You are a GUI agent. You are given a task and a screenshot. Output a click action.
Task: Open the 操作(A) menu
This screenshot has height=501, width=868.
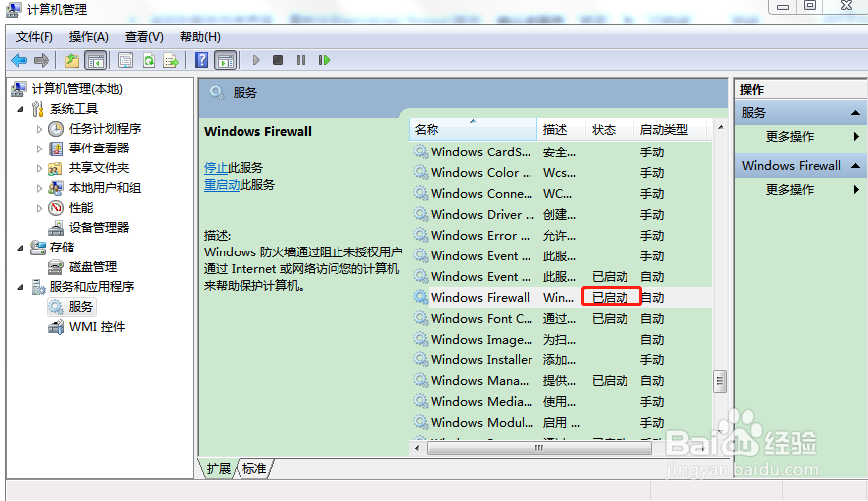coord(88,37)
